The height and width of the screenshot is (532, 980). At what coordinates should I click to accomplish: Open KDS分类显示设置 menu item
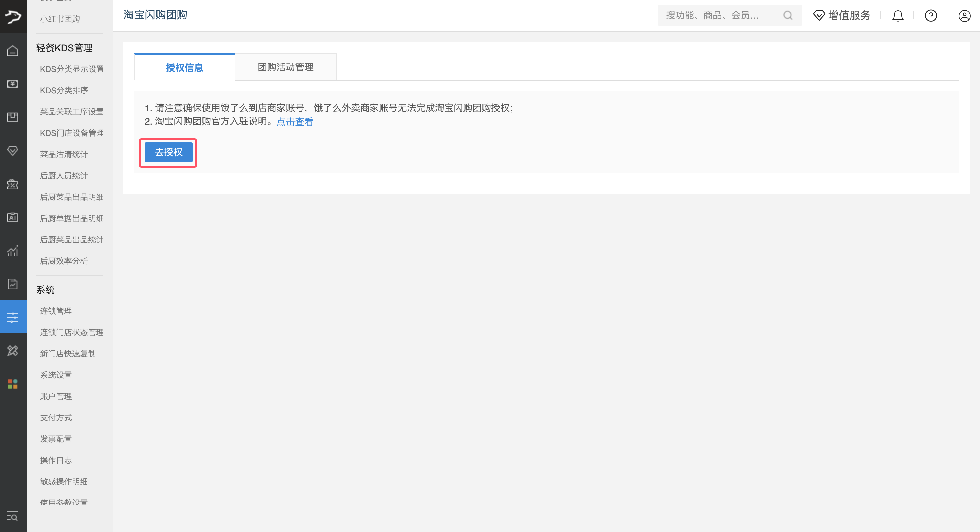click(72, 69)
